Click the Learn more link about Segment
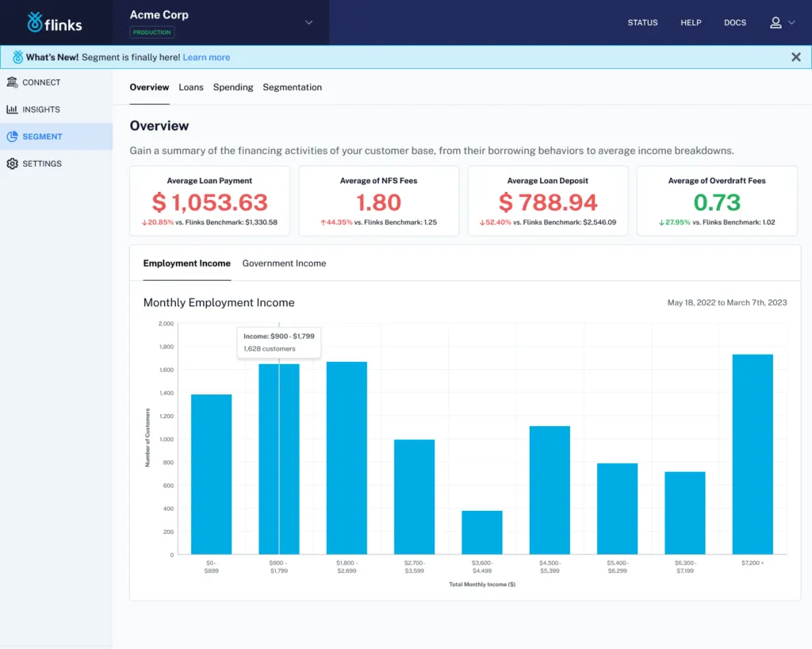 point(205,57)
